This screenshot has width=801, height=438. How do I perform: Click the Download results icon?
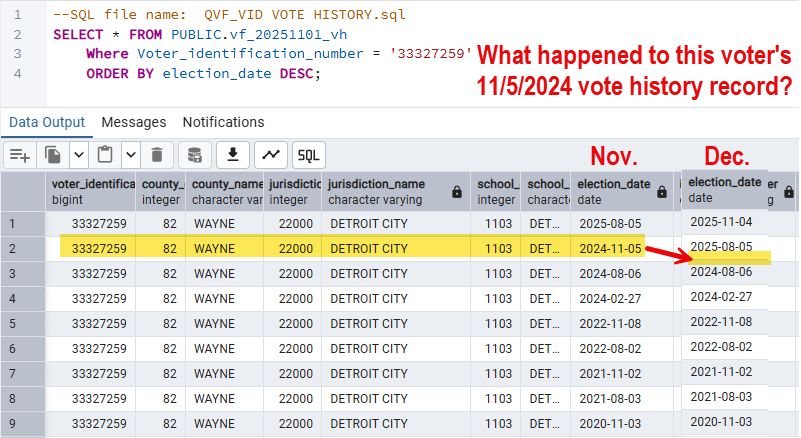click(233, 155)
